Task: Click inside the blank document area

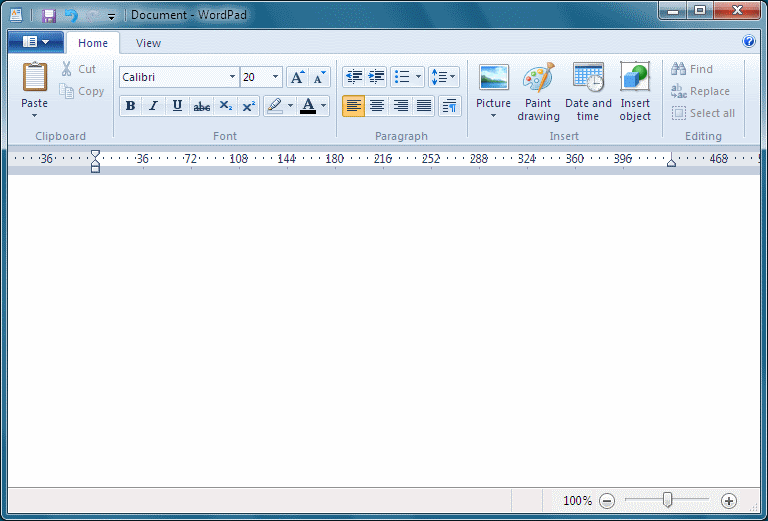Action: [x=384, y=331]
